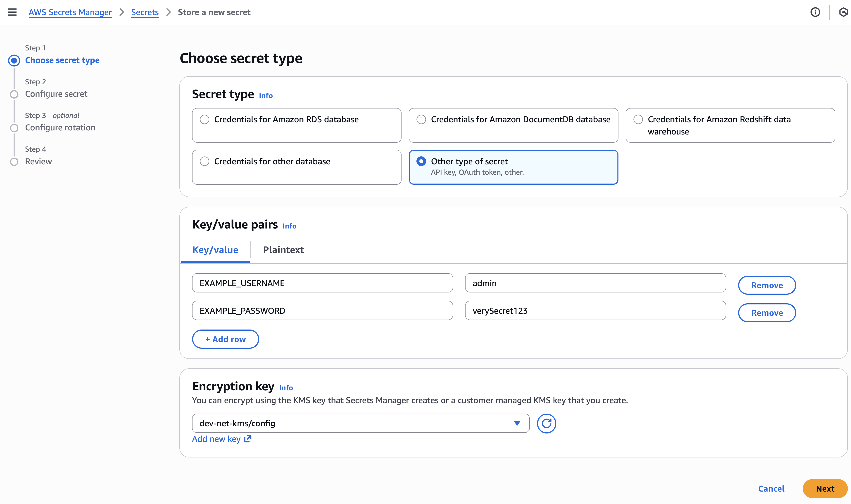Click the external link icon beside Add new key
The image size is (851, 504).
click(x=248, y=439)
